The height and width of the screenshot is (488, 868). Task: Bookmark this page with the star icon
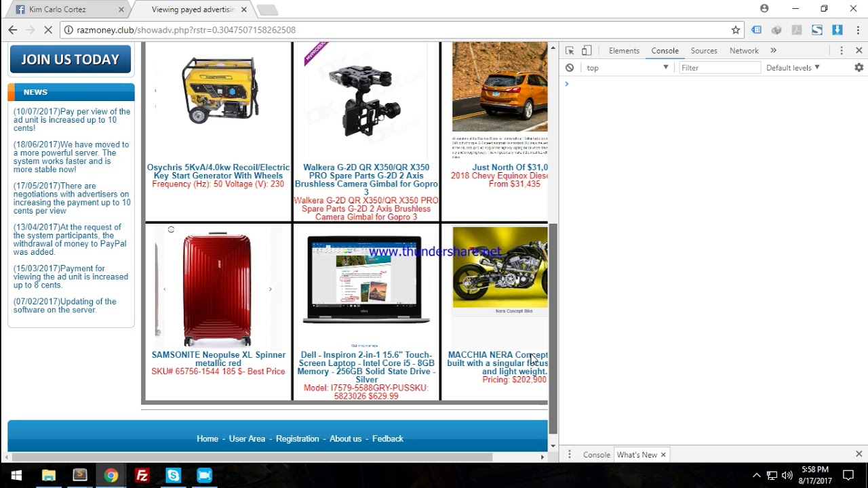pyautogui.click(x=736, y=30)
